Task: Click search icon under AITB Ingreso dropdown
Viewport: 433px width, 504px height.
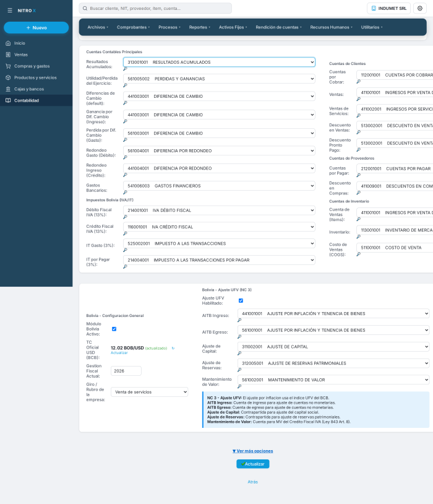Action: point(239,320)
